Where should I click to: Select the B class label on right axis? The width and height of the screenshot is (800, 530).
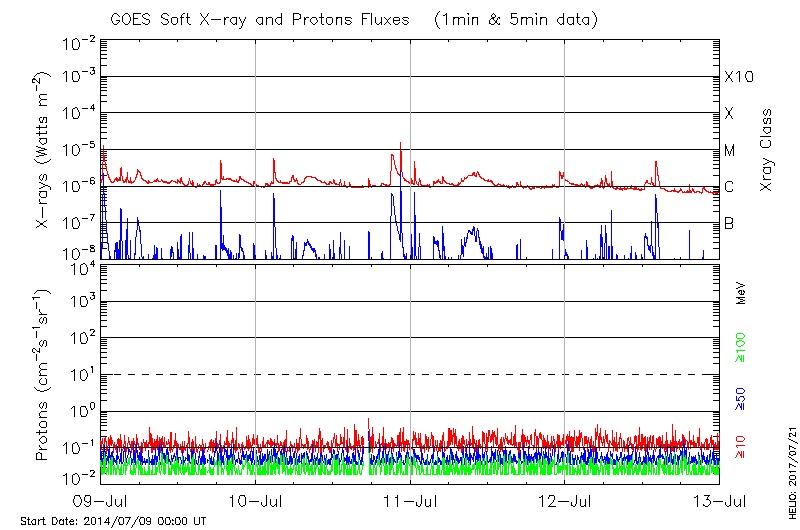click(729, 224)
